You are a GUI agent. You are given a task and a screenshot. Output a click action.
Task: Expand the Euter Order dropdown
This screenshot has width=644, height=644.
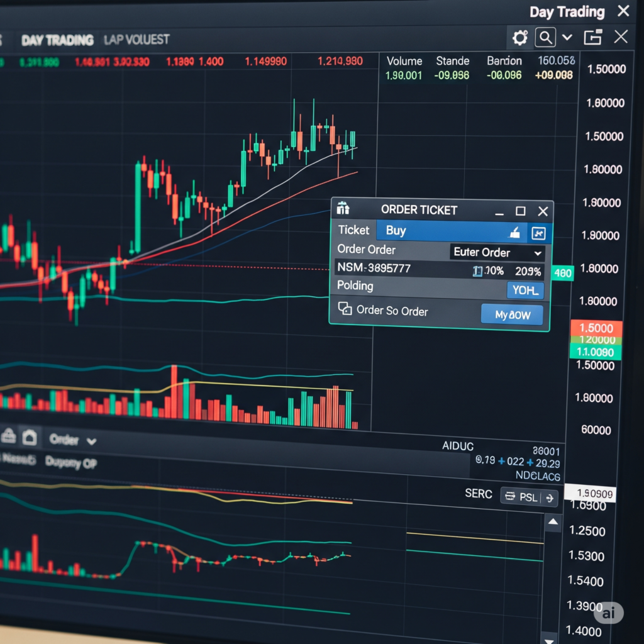pyautogui.click(x=497, y=253)
